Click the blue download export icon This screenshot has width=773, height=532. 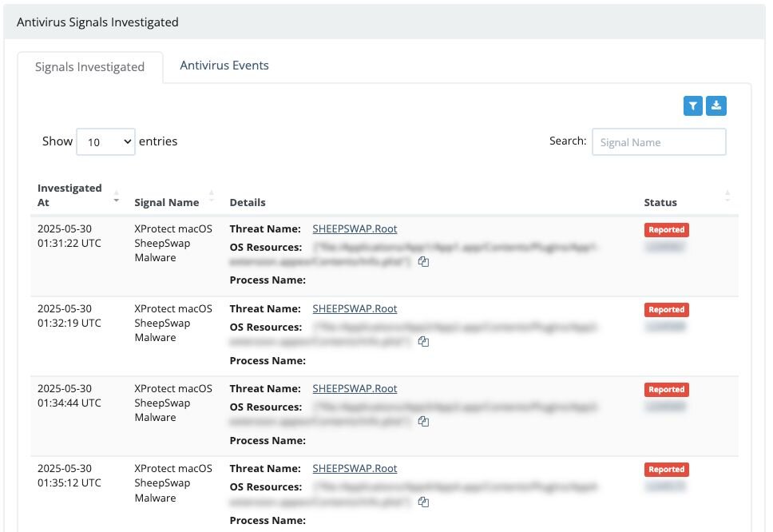716,105
